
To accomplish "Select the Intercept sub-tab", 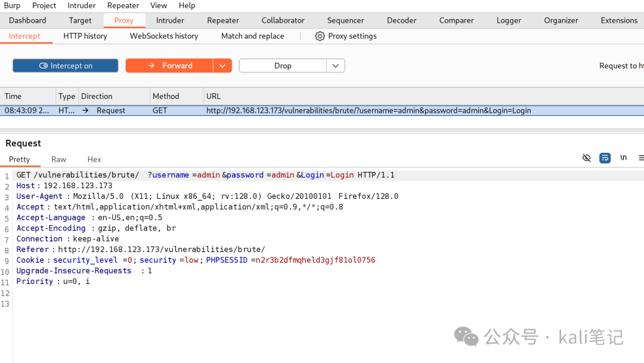I will click(24, 36).
